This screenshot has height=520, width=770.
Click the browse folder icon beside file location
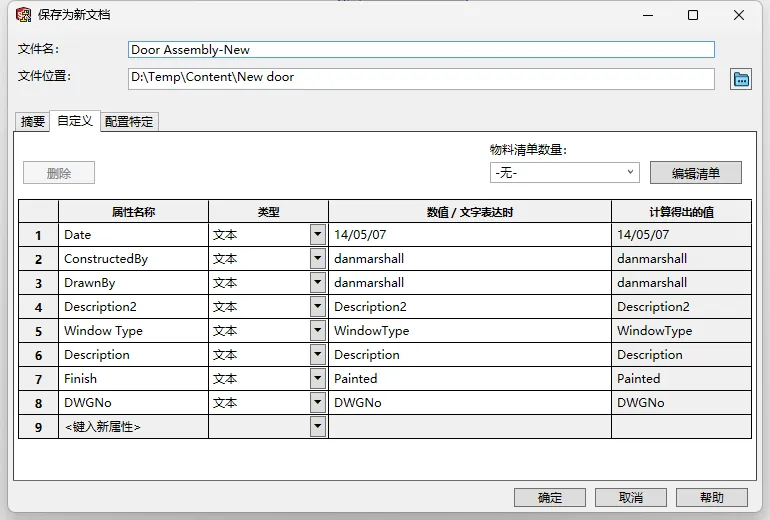click(741, 79)
